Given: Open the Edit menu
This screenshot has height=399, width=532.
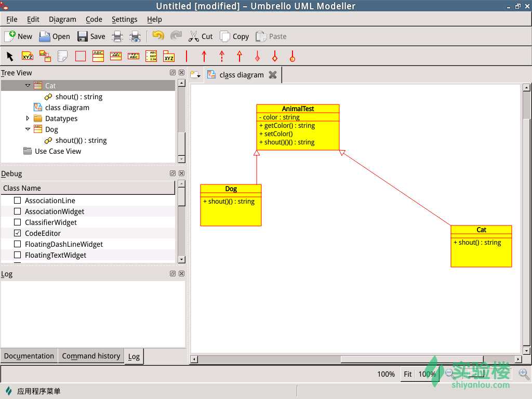Looking at the screenshot, I should point(33,19).
